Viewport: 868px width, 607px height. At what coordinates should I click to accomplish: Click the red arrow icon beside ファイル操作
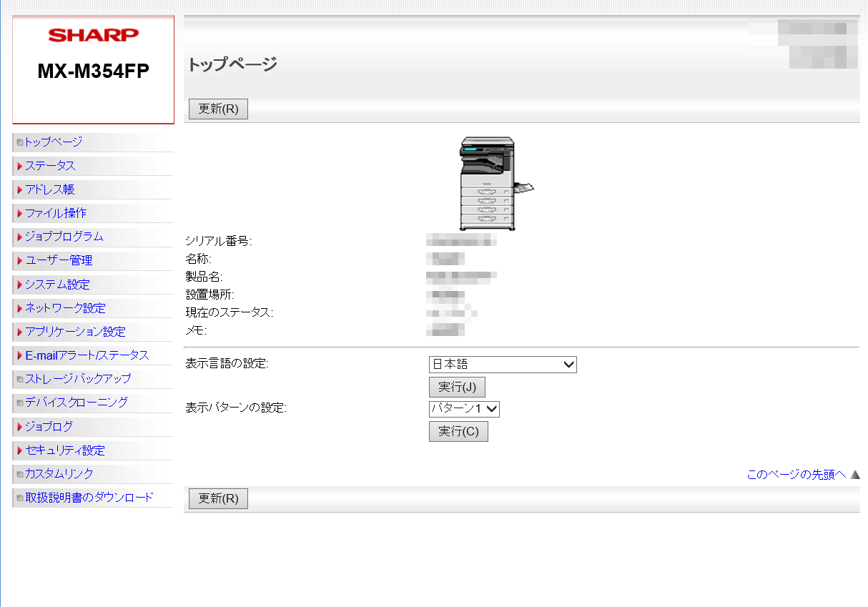[x=20, y=213]
